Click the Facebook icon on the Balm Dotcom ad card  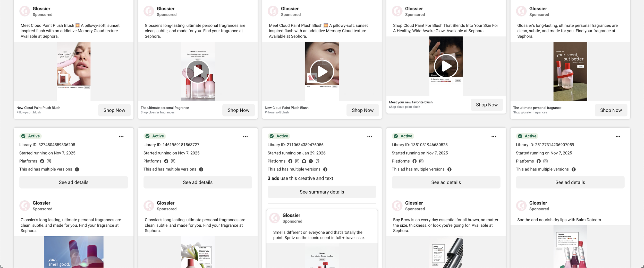(x=539, y=161)
